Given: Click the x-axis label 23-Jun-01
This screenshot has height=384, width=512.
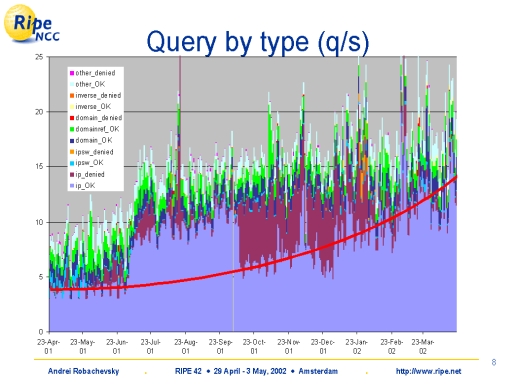Looking at the screenshot, I should (117, 347).
